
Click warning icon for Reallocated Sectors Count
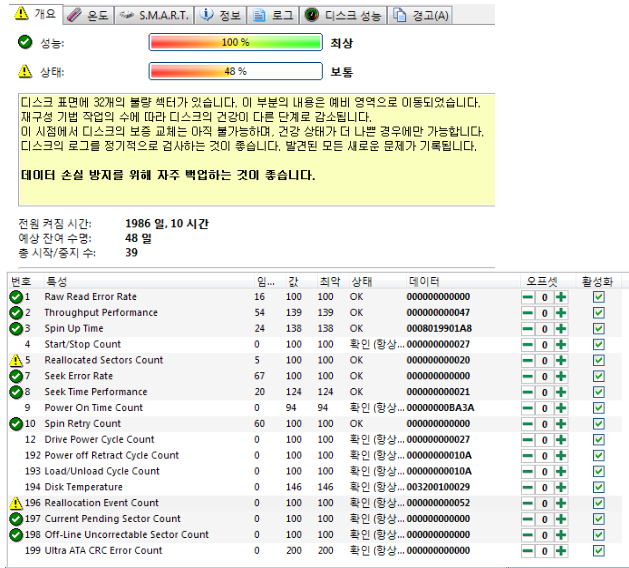(x=16, y=360)
